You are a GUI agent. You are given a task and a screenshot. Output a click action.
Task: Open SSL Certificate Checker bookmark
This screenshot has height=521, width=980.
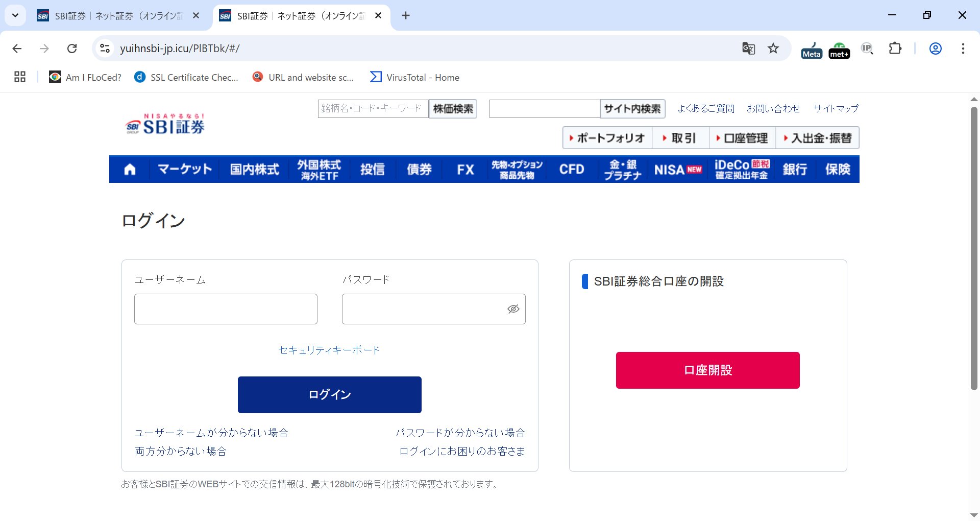[x=186, y=77]
